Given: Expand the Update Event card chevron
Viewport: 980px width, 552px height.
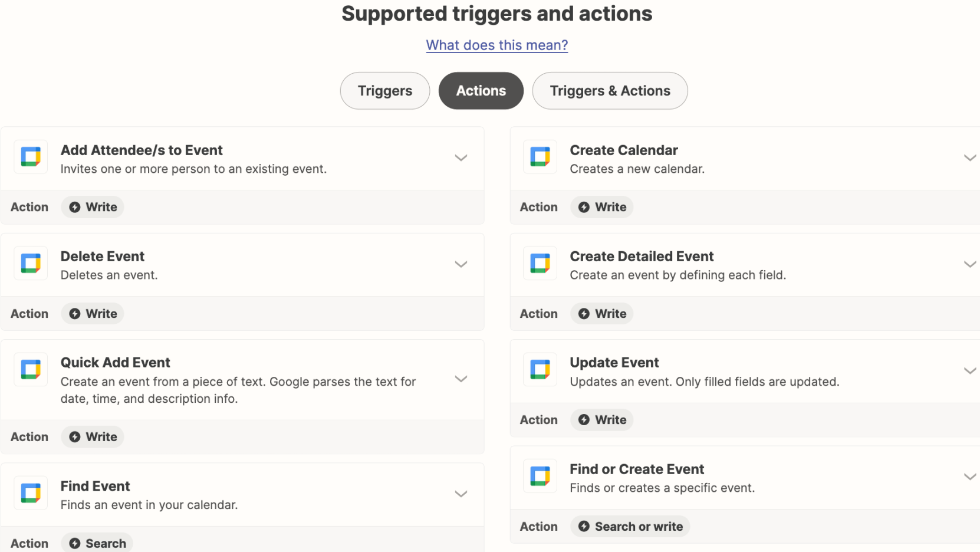Looking at the screenshot, I should coord(970,370).
